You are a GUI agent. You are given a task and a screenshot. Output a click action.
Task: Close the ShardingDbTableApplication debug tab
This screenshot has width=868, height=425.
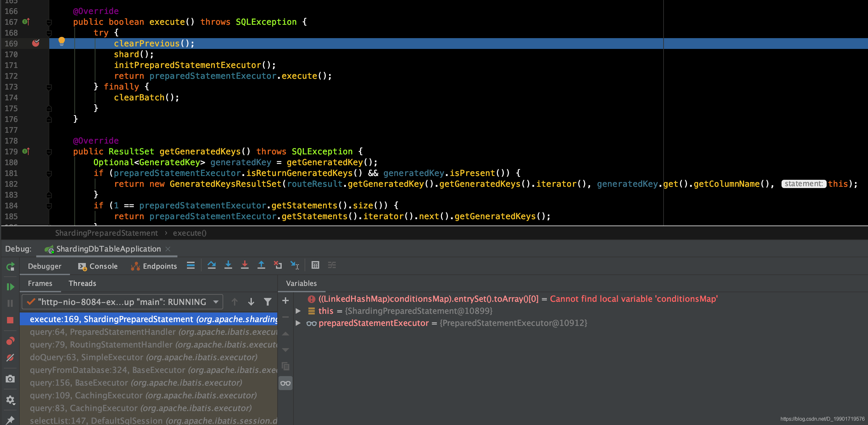pos(168,249)
